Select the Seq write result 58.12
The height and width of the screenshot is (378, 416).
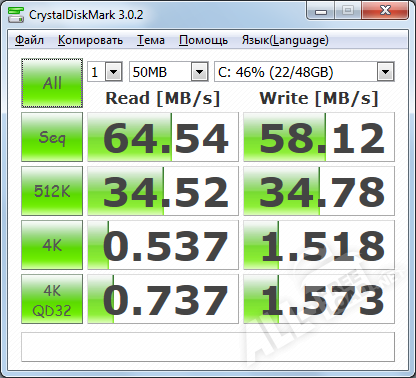point(319,137)
